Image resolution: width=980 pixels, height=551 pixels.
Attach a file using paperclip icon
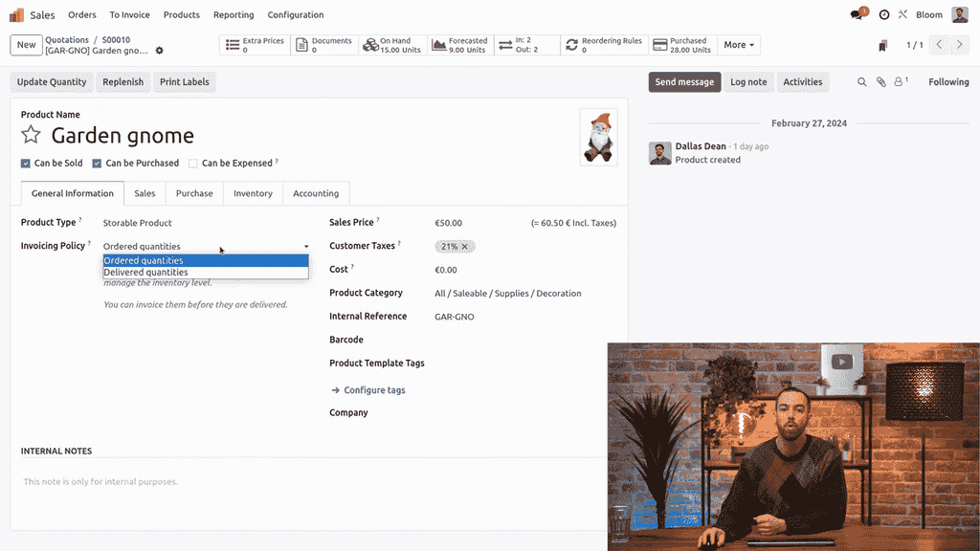[x=880, y=82]
